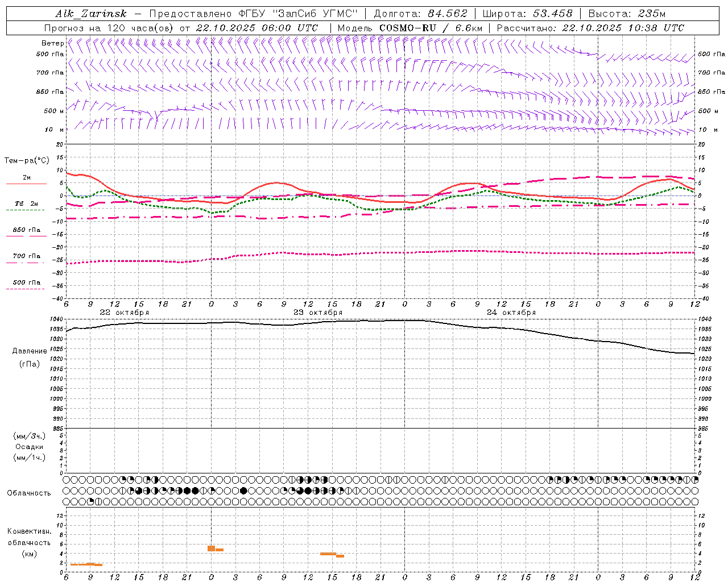Click the 1040 value on the left pressure axis
The image size is (728, 582).
[x=57, y=319]
